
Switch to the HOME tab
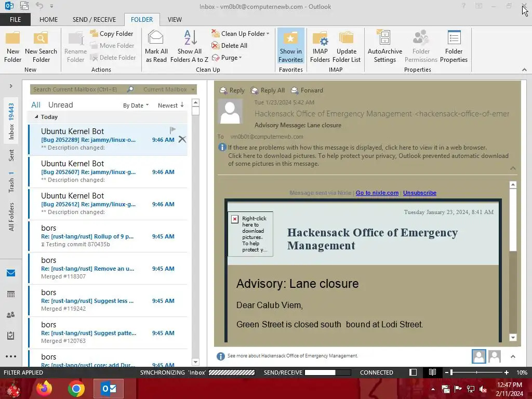48,19
